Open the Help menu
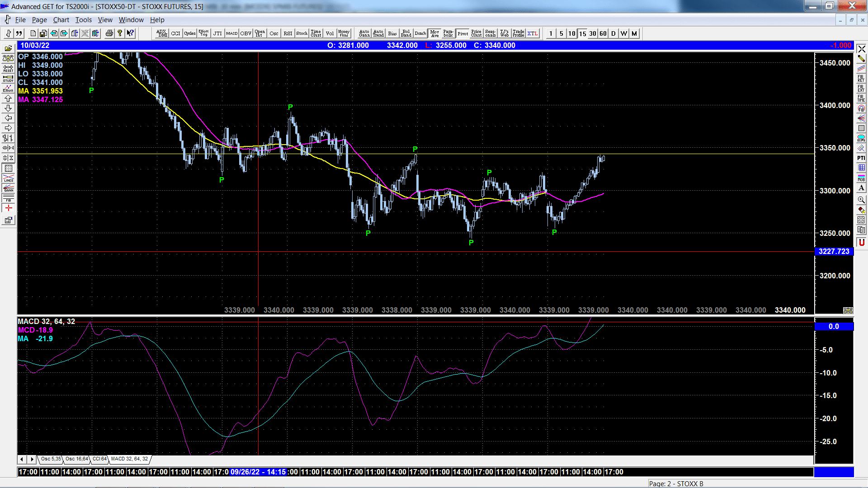868x488 pixels. [157, 20]
